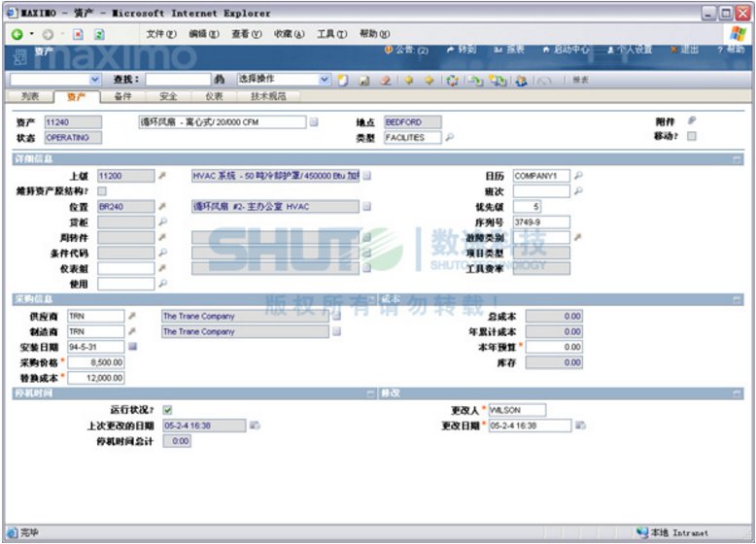
Task: Click the serial number field 3749-9
Action: click(x=541, y=222)
